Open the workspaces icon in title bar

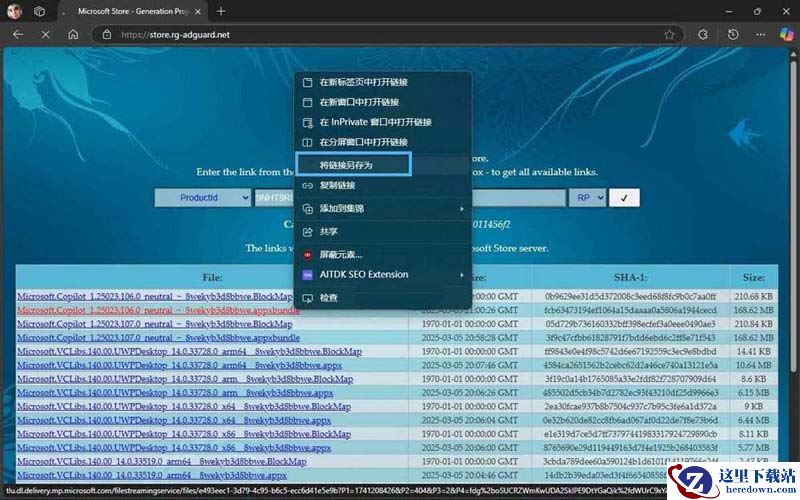[x=39, y=11]
